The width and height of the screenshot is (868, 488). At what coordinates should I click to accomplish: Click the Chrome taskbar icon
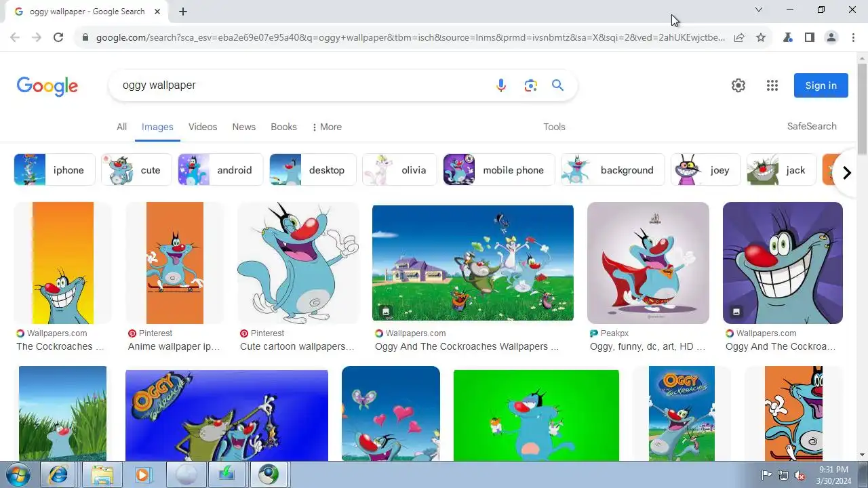(270, 474)
